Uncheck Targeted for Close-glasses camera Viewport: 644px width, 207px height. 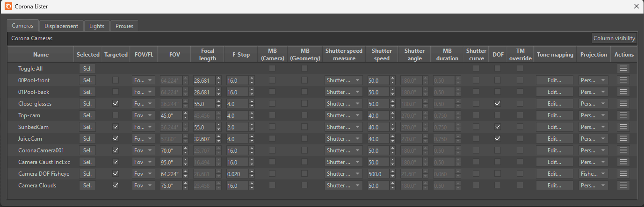pos(116,103)
